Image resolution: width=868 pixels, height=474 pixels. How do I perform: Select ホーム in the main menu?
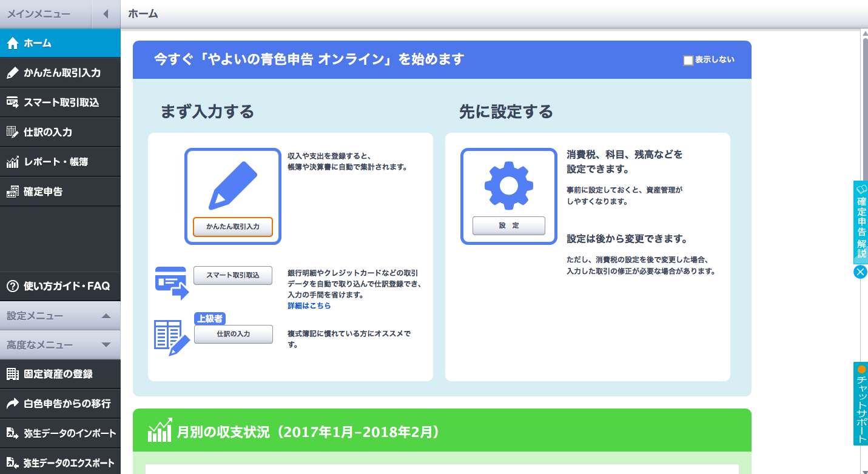tap(60, 43)
